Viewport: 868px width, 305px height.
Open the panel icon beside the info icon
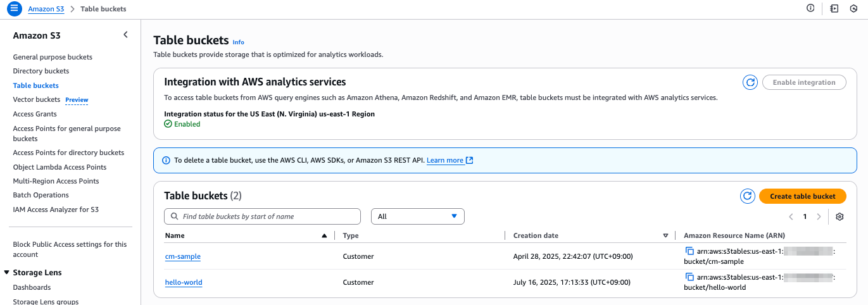click(x=834, y=8)
